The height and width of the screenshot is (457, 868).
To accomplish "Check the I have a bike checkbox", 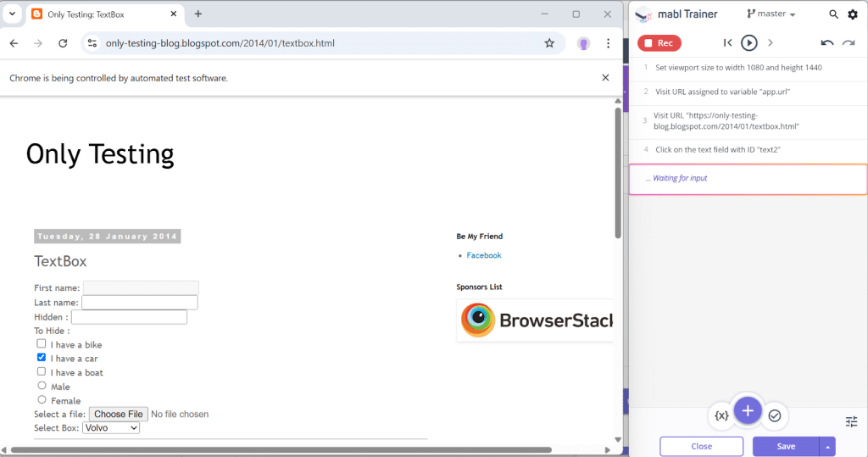I will coord(42,343).
